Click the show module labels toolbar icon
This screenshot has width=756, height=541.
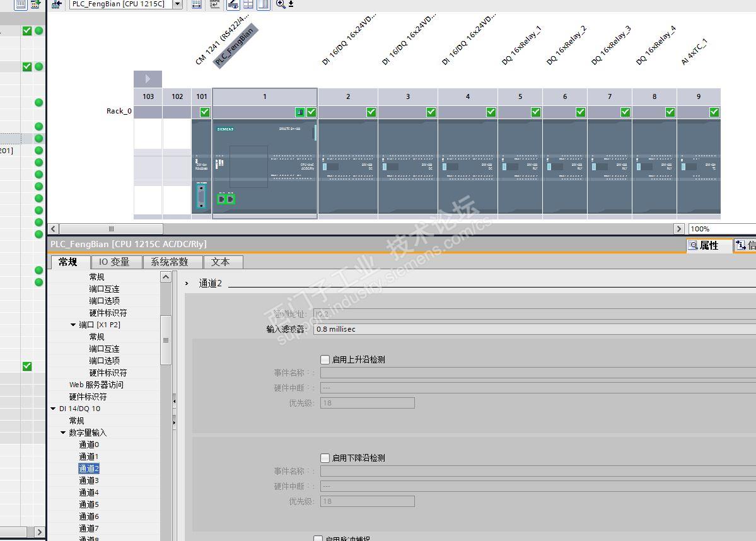point(214,4)
